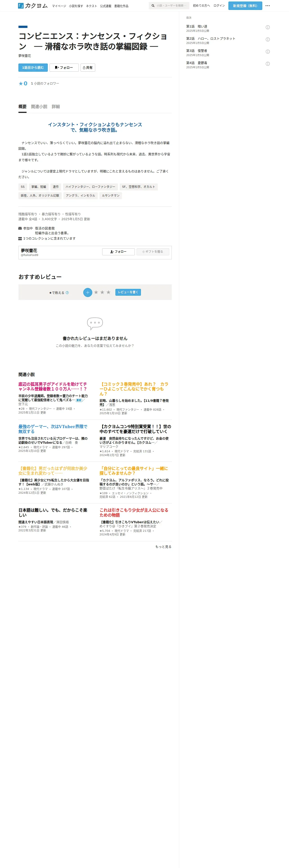The height and width of the screenshot is (868, 289).
Task: Click the 初めての方へ link
Action: point(201,6)
